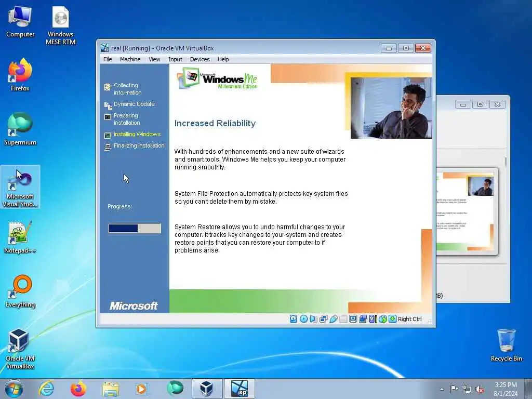Click the 'Dynamic Update' setup step
The image size is (532, 399).
click(129, 104)
